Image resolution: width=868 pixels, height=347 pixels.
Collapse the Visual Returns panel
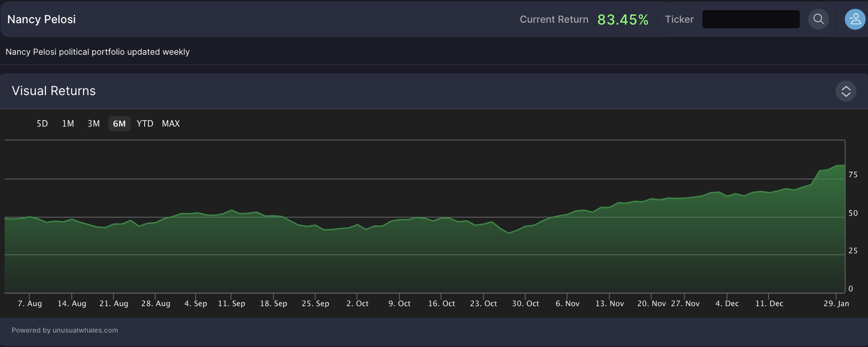[846, 91]
